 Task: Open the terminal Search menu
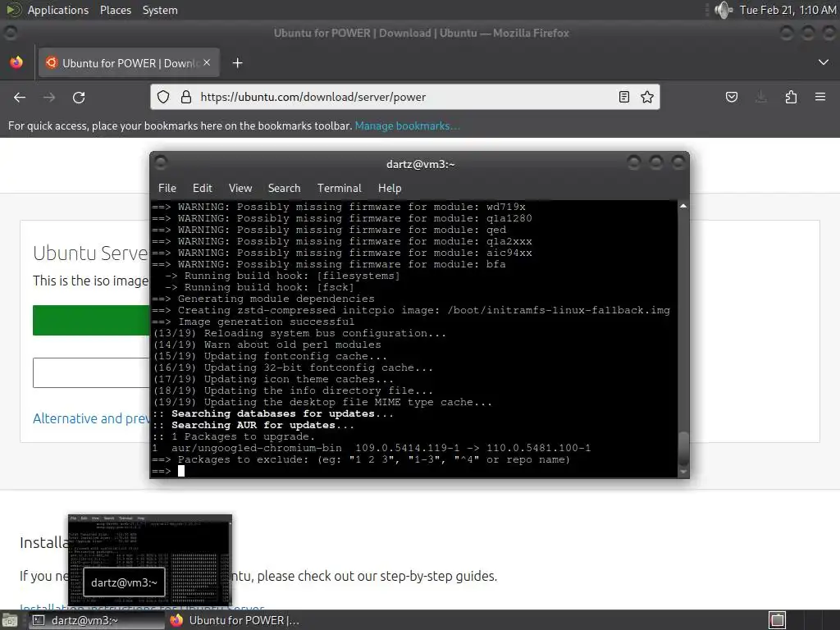tap(284, 188)
